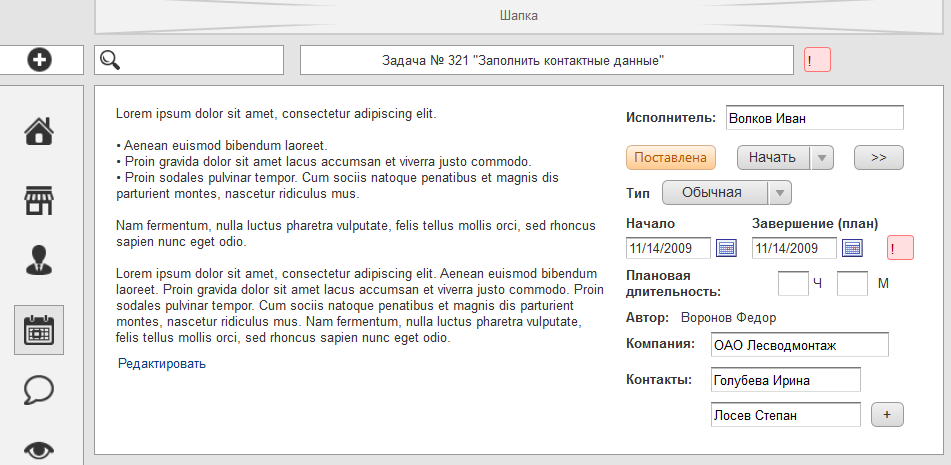This screenshot has height=465, width=951.
Task: Click the magnifier search icon
Action: 109,60
